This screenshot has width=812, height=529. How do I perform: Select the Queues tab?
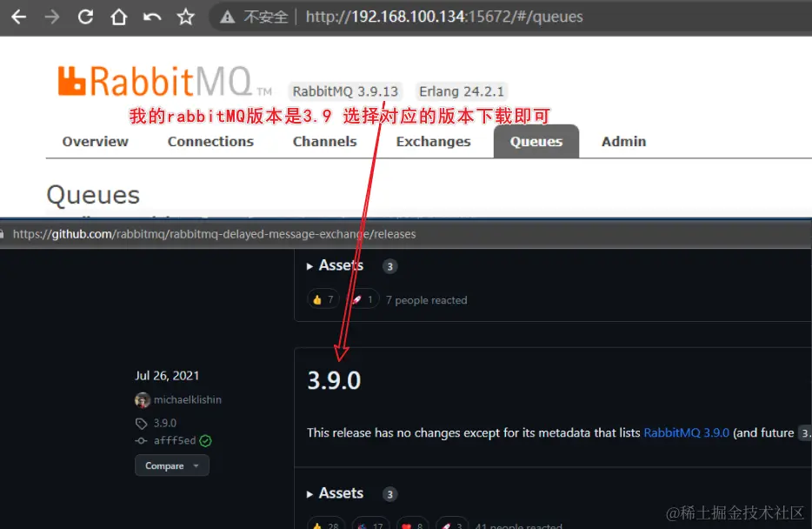[536, 142]
